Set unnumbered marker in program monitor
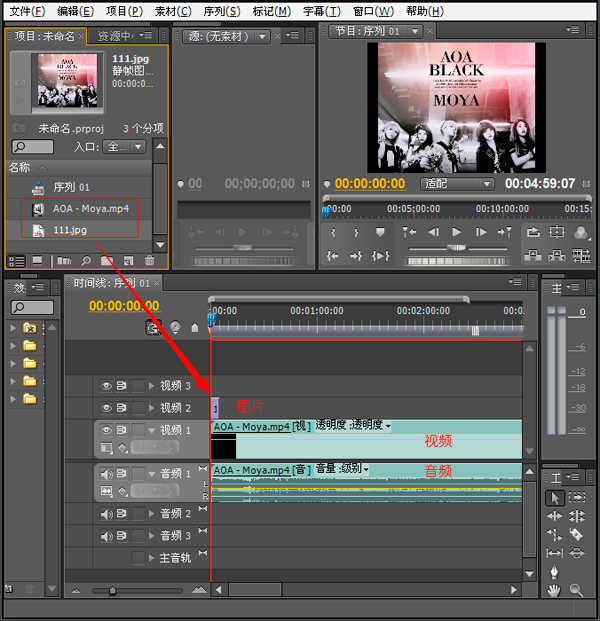Image resolution: width=600 pixels, height=621 pixels. [380, 232]
